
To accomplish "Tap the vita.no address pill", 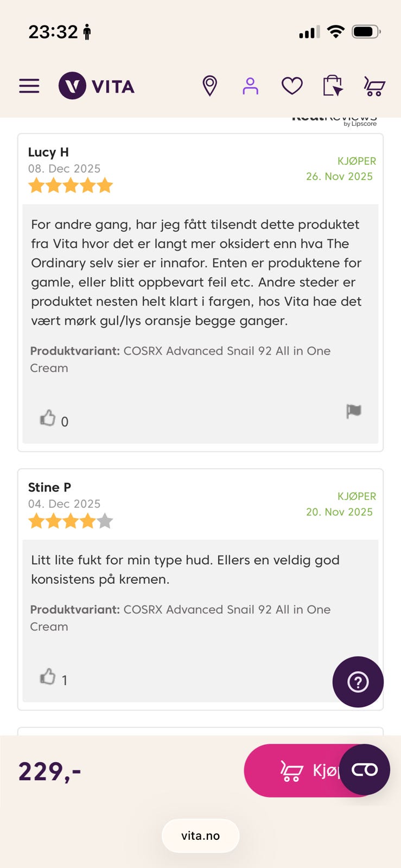I will click(200, 835).
